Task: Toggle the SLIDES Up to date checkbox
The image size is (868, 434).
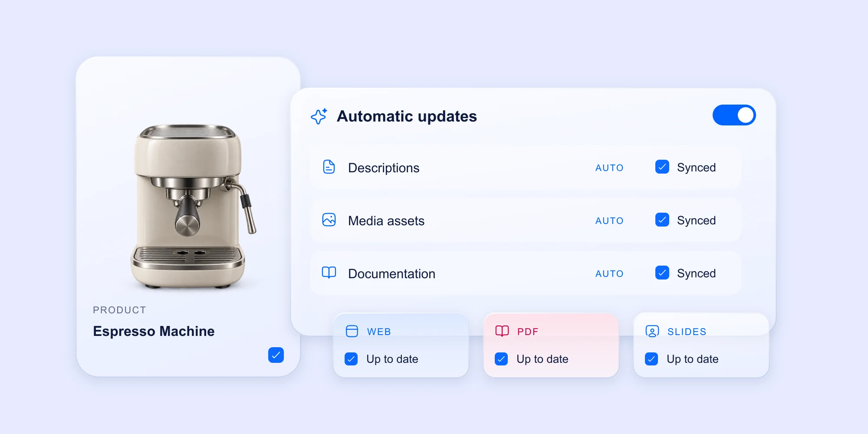Action: coord(651,359)
